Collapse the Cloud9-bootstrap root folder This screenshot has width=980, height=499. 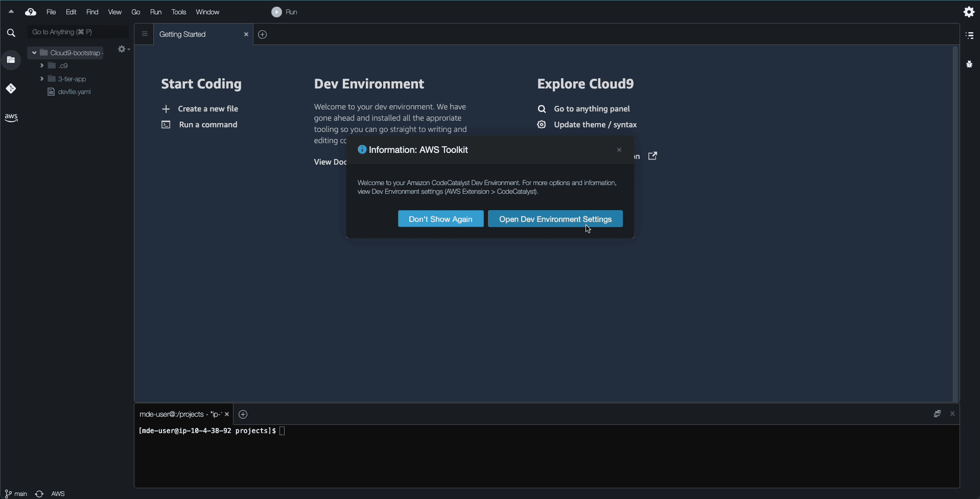pos(34,53)
